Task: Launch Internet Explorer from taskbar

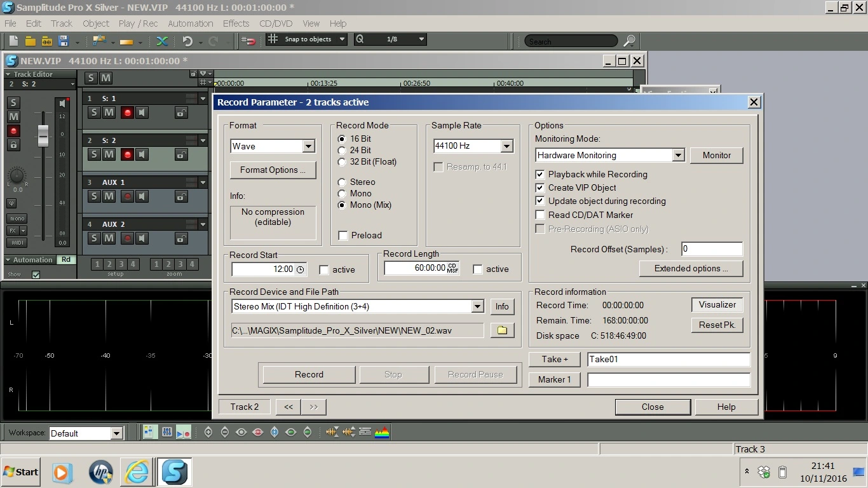Action: (137, 472)
